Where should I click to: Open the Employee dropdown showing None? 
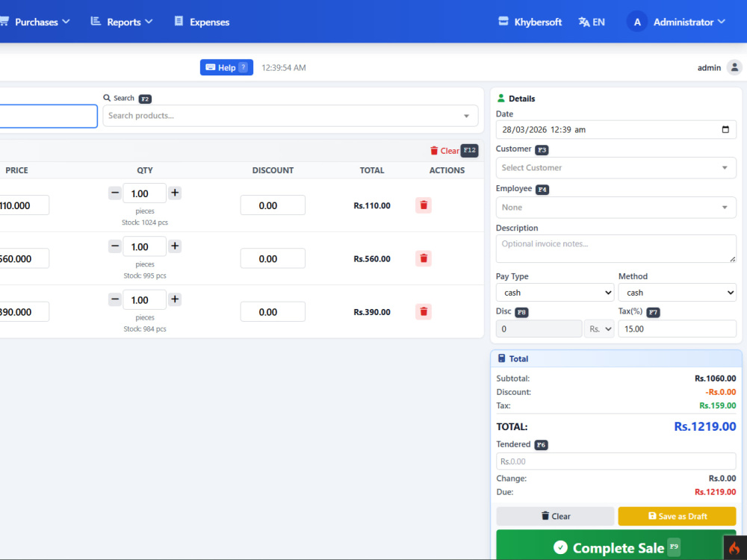tap(616, 207)
